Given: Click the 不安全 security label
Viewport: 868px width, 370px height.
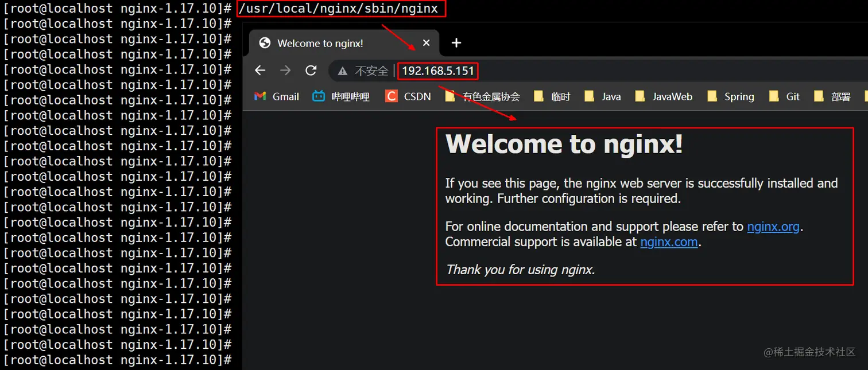Looking at the screenshot, I should tap(371, 71).
